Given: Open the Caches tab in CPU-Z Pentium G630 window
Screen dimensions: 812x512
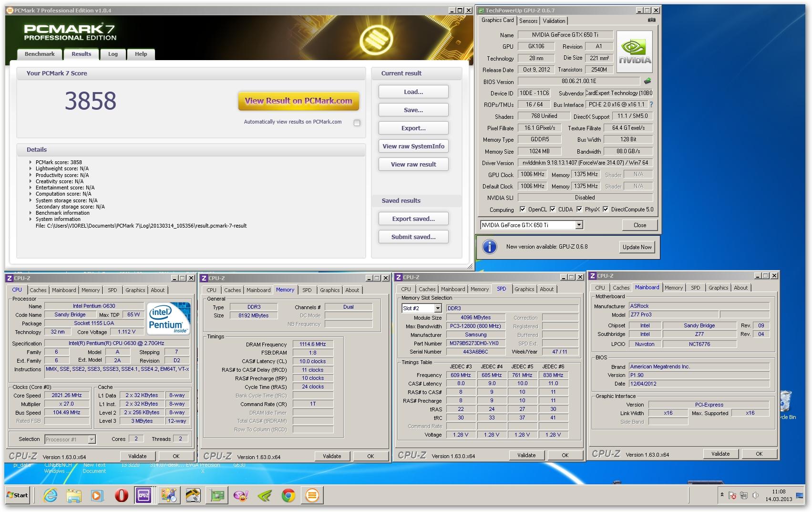Looking at the screenshot, I should [x=38, y=290].
